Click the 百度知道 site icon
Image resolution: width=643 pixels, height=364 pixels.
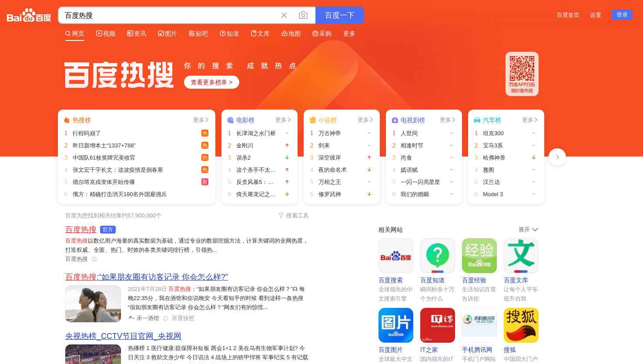438,256
